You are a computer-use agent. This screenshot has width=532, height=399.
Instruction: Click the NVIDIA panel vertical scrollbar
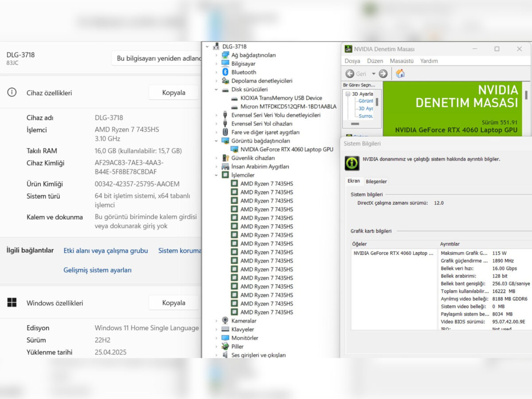[x=526, y=95]
